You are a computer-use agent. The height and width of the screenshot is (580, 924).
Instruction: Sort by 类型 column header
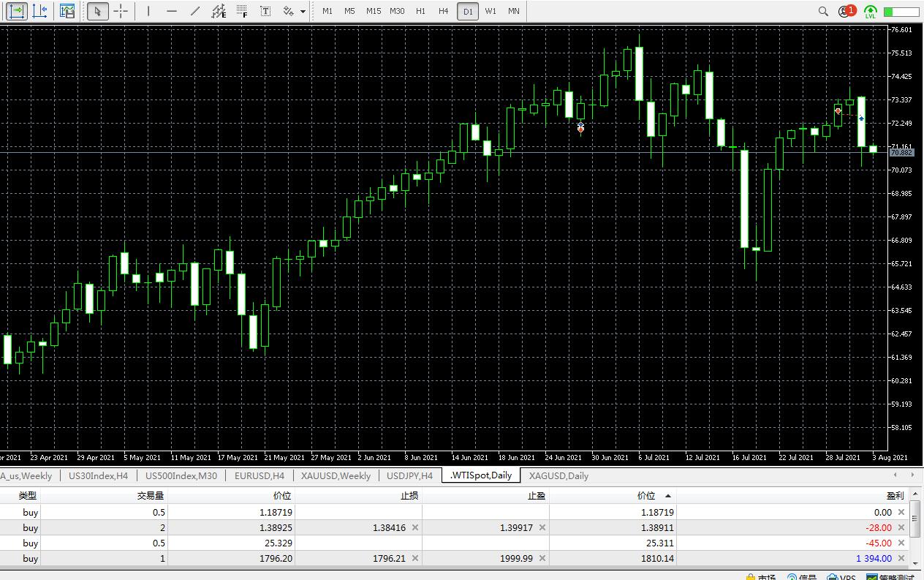point(28,495)
